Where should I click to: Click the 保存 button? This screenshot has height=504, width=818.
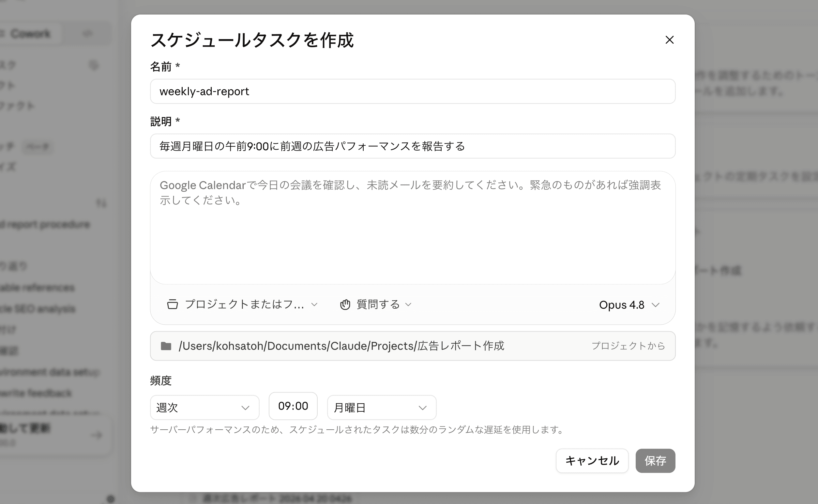[655, 461]
